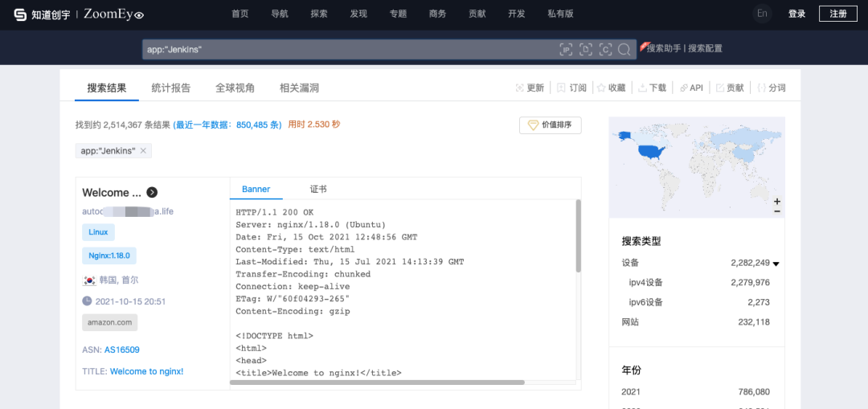Open the top-nav 贡献 menu item
The height and width of the screenshot is (409, 868).
point(477,14)
